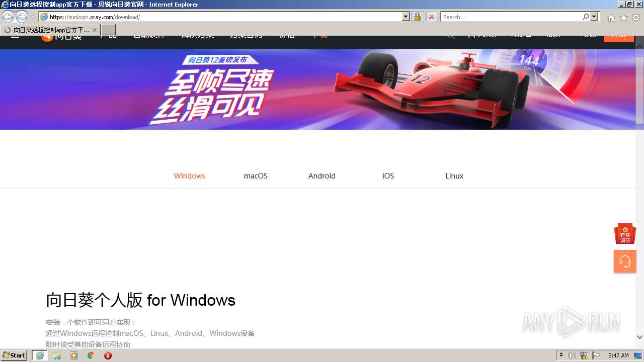This screenshot has height=362, width=644.
Task: Switch to the Linux download tab
Action: tap(454, 176)
